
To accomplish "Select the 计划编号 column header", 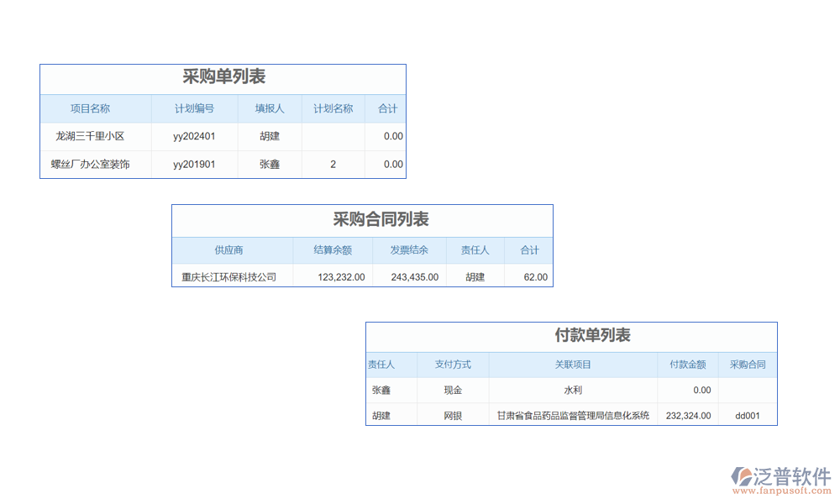I will click(x=194, y=108).
